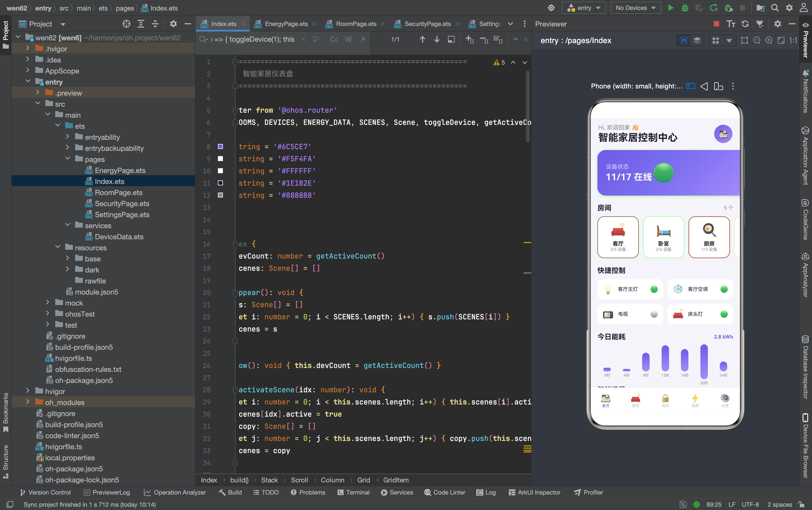This screenshot has height=510, width=812.
Task: Click the editor vertical scrollbar thumb
Action: [528, 106]
